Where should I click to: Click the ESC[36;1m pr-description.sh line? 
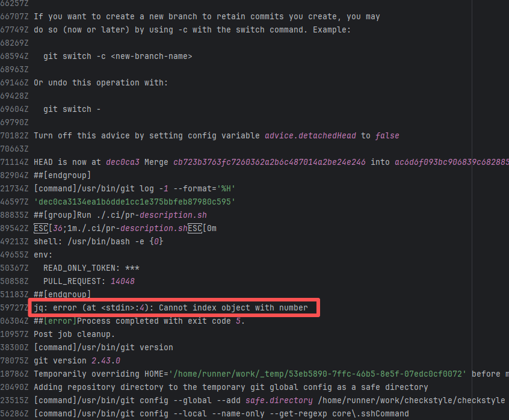click(x=125, y=228)
